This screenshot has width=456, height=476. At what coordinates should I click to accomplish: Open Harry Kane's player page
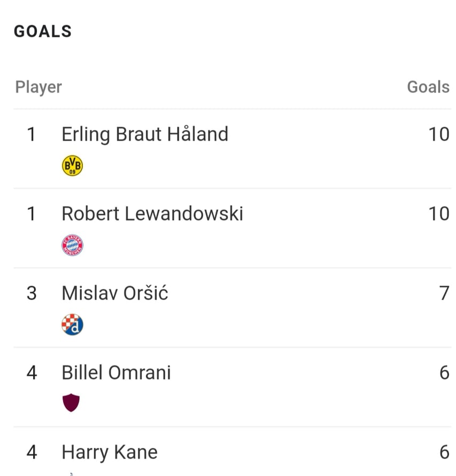point(110,452)
